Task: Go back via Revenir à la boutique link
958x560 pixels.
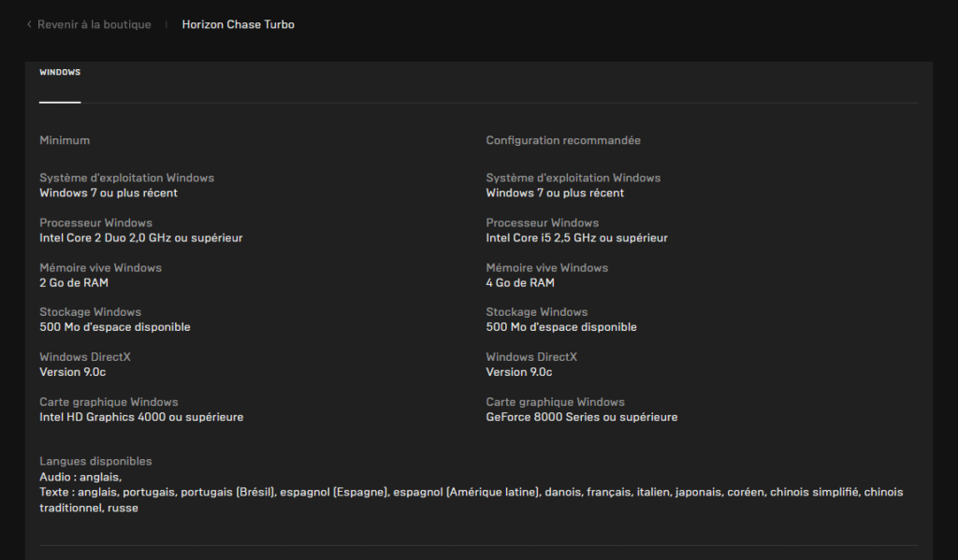Action: [94, 24]
